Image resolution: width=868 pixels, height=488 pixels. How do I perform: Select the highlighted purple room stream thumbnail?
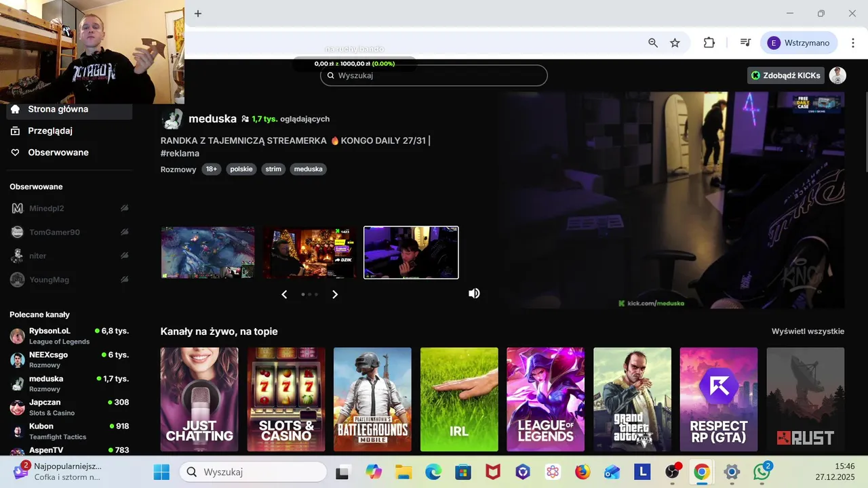click(x=411, y=252)
